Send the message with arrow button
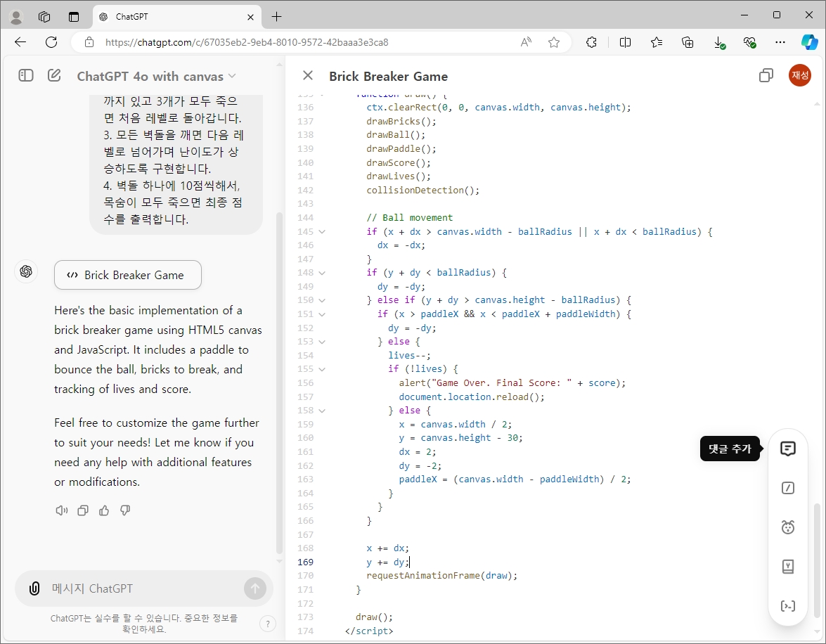This screenshot has width=826, height=644. click(x=255, y=588)
